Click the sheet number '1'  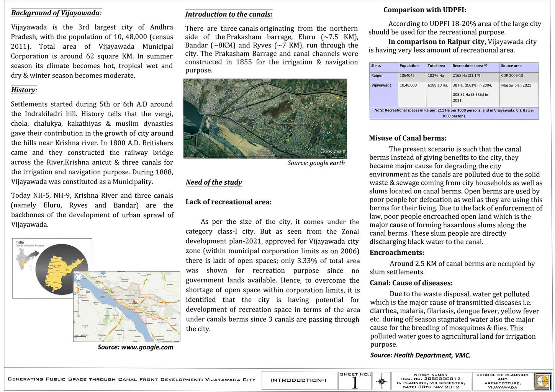(355, 383)
